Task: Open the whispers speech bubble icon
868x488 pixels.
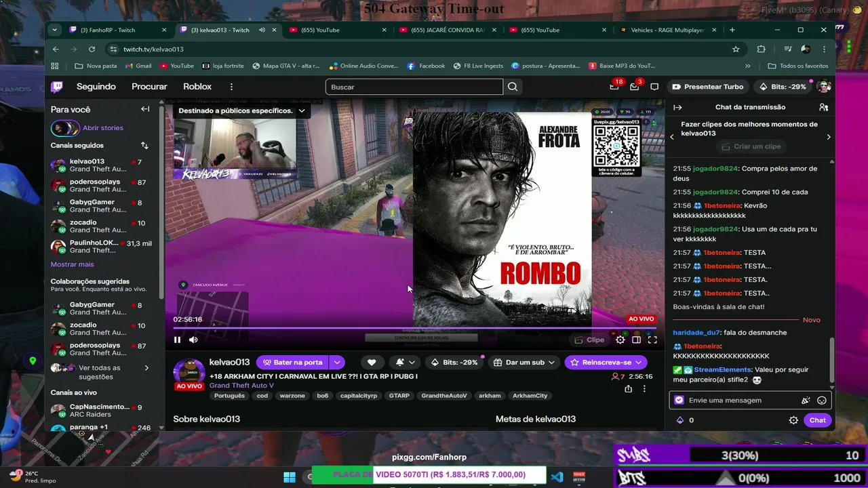Action: [654, 87]
